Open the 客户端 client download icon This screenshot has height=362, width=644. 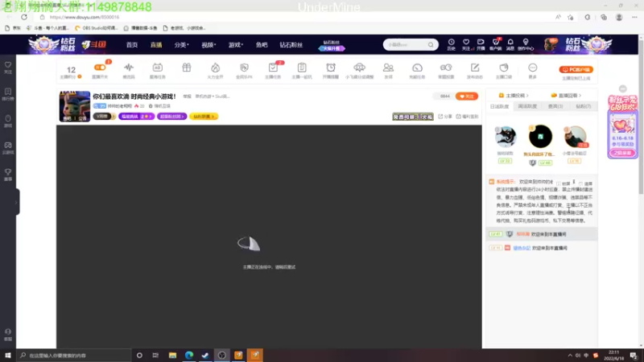click(495, 44)
